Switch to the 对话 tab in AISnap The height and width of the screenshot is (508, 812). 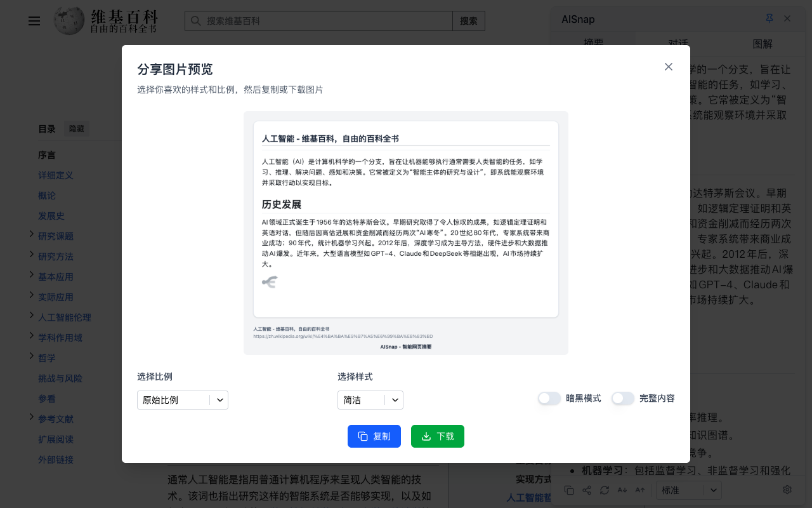(x=678, y=43)
